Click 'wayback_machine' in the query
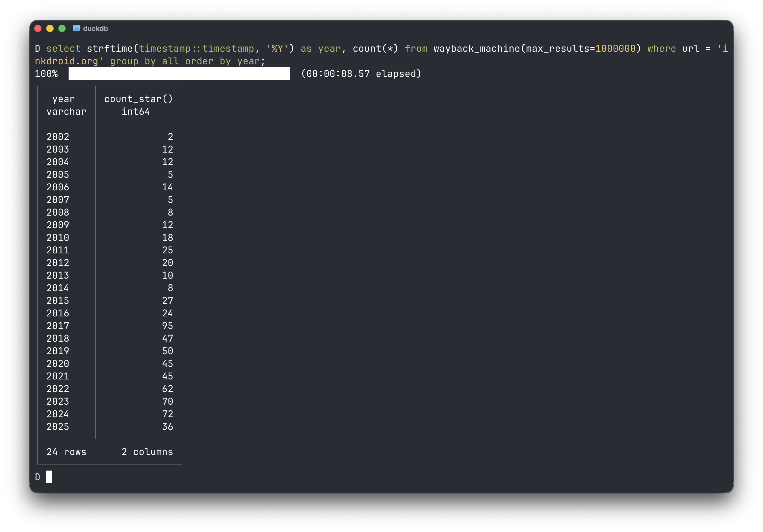Screen dimensions: 763x532 pyautogui.click(x=477, y=49)
